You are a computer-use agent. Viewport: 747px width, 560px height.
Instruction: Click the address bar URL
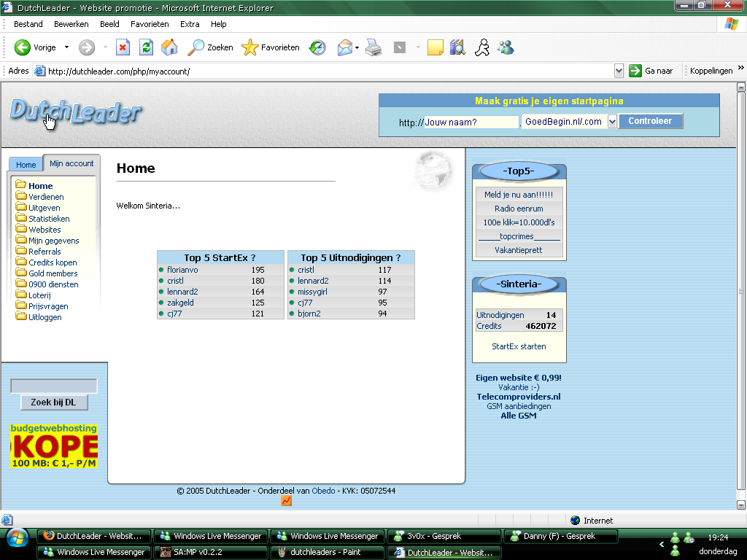coord(119,71)
